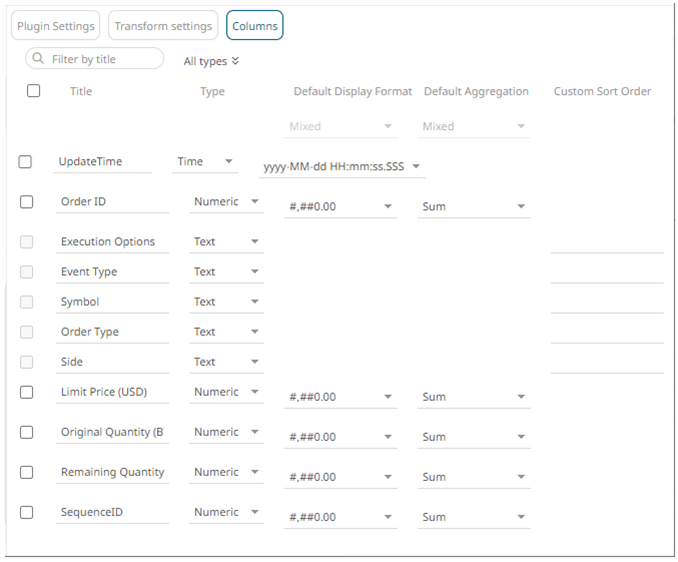Toggle the select-all checkbox beside Title
The height and width of the screenshot is (562, 678).
coord(34,91)
